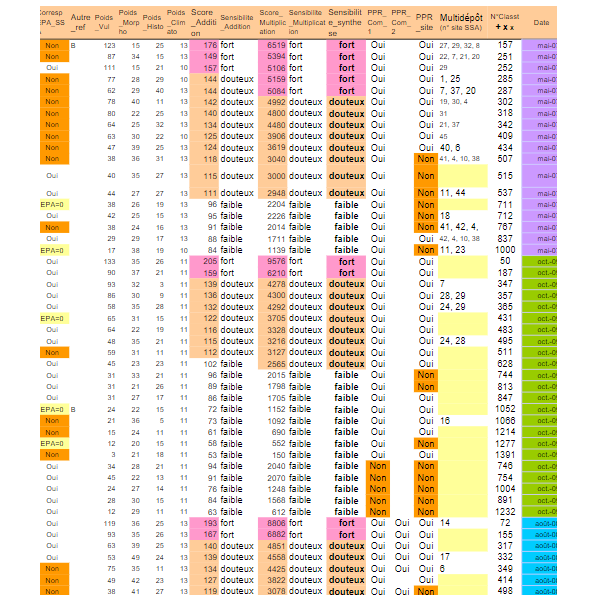Click the Multidépôt cell '7, 37, 20'
This screenshot has width=600, height=600.
coord(455,90)
